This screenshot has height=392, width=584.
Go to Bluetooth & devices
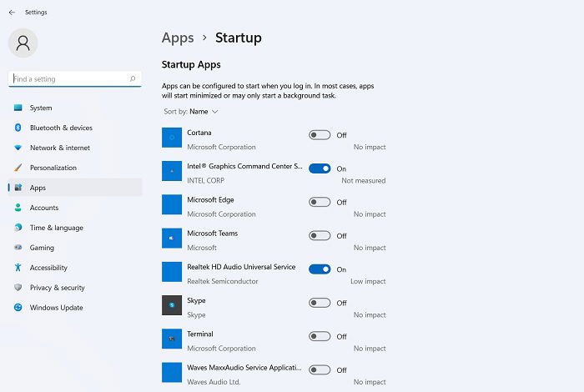coord(75,128)
